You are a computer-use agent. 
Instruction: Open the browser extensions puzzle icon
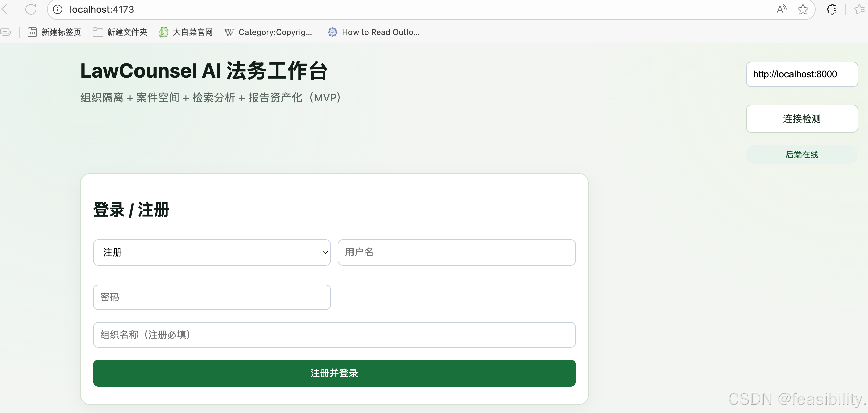pos(832,9)
